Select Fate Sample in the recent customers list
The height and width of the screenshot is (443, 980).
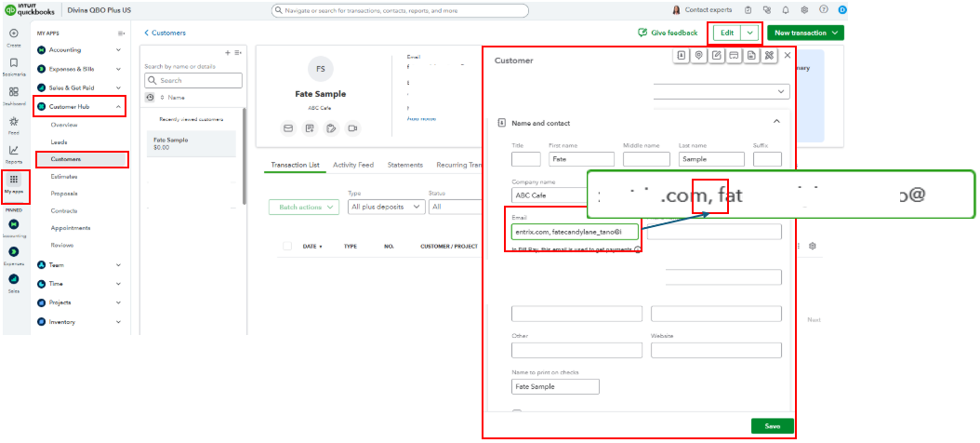192,144
